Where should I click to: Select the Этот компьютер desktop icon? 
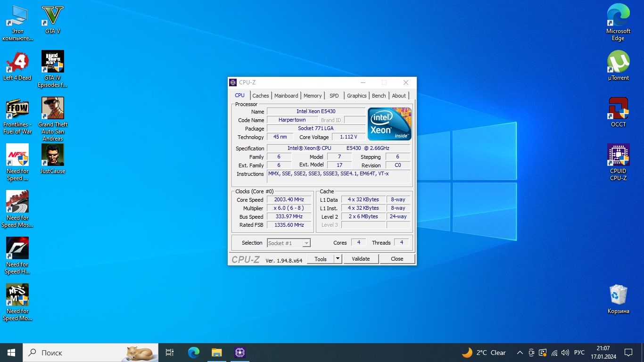pos(17,23)
